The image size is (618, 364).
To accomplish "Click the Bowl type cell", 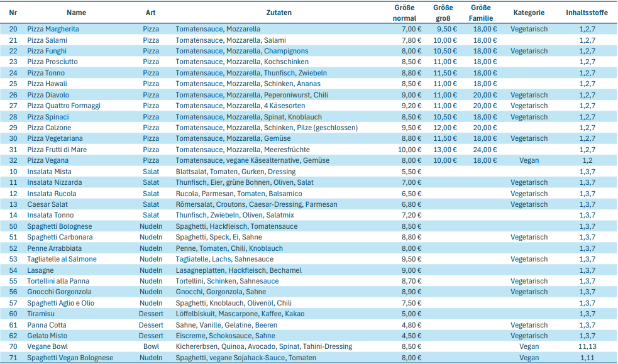I will coord(151,346).
